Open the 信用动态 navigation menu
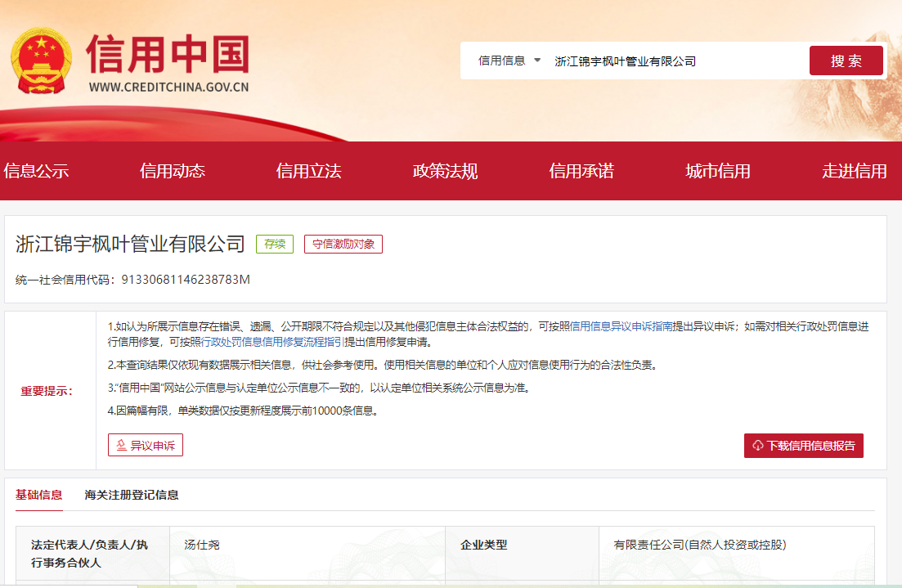 (x=173, y=171)
